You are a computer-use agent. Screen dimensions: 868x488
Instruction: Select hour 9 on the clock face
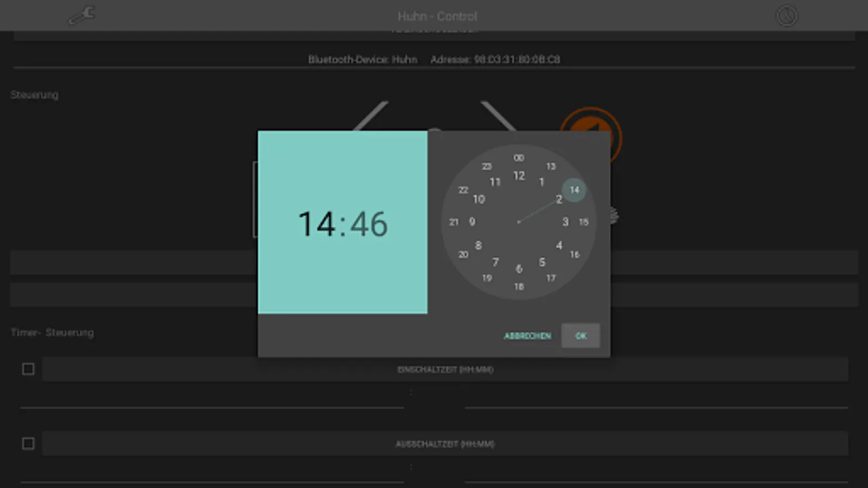pyautogui.click(x=471, y=222)
